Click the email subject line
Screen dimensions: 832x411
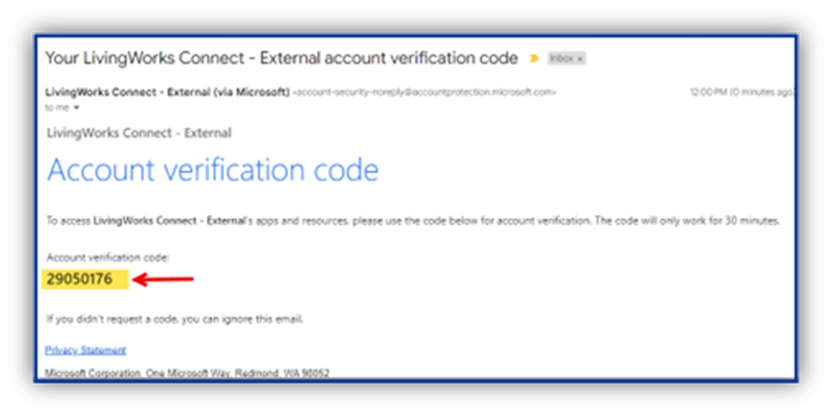(282, 58)
